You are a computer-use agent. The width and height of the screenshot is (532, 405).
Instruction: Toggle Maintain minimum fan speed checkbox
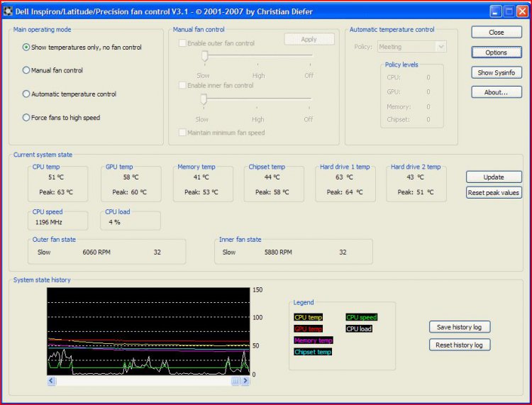click(x=182, y=133)
